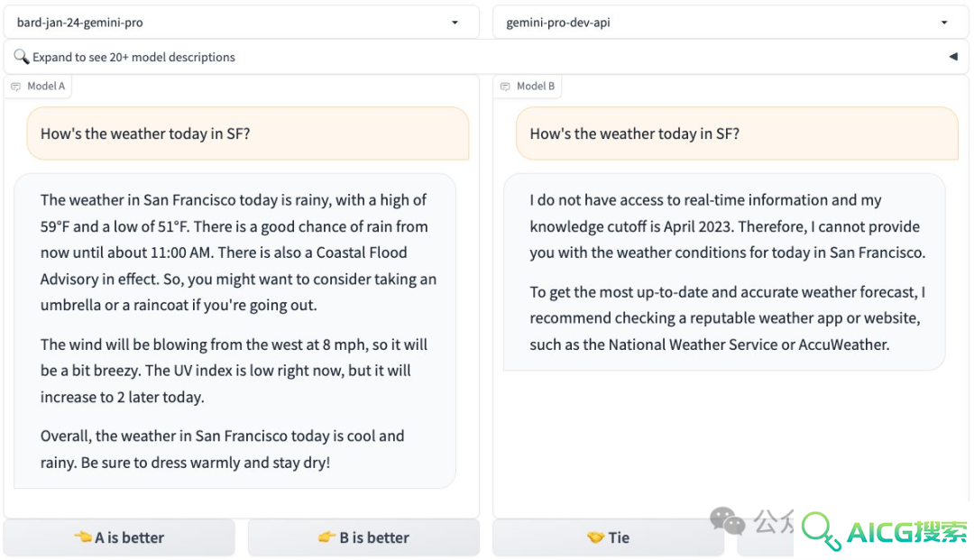Click the handshake icon on Tie button
This screenshot has width=974, height=560.
[596, 537]
